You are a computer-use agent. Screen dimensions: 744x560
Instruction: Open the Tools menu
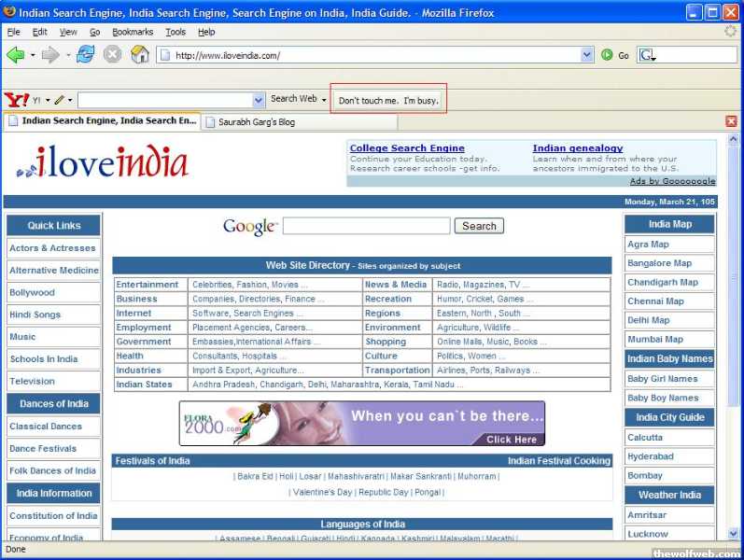coord(175,32)
